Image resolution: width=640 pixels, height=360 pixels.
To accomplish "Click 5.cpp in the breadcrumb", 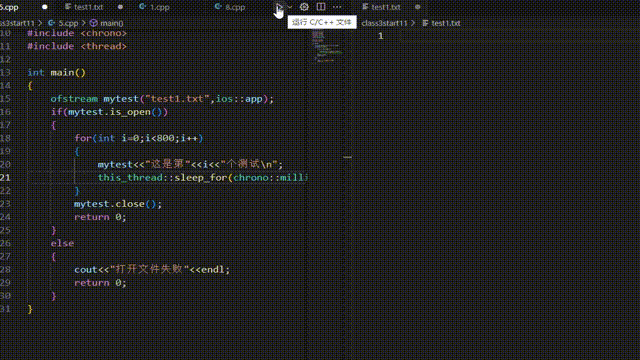I will pos(68,23).
